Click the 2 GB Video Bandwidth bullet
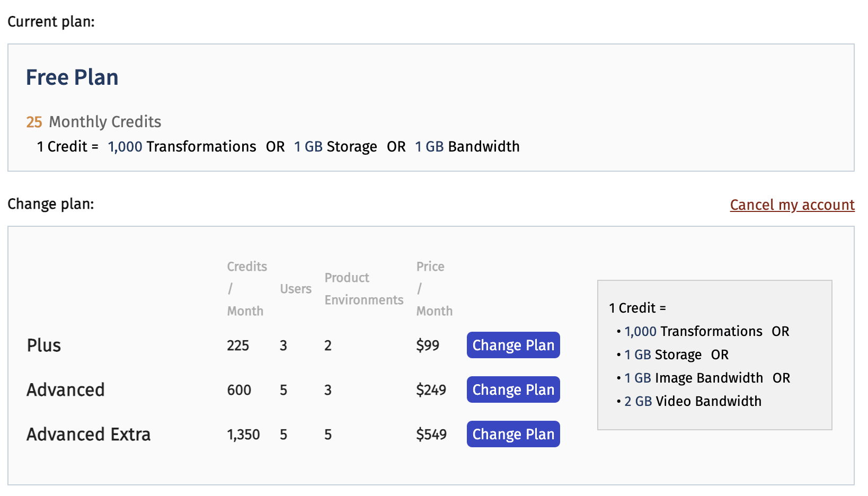This screenshot has width=868, height=496. 692,401
